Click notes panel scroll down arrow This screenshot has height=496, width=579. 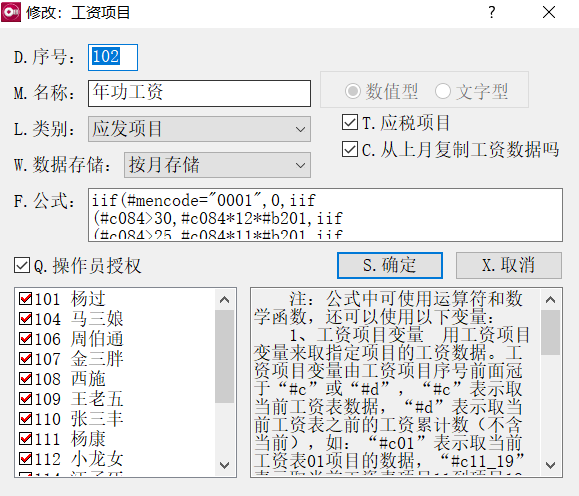(551, 465)
